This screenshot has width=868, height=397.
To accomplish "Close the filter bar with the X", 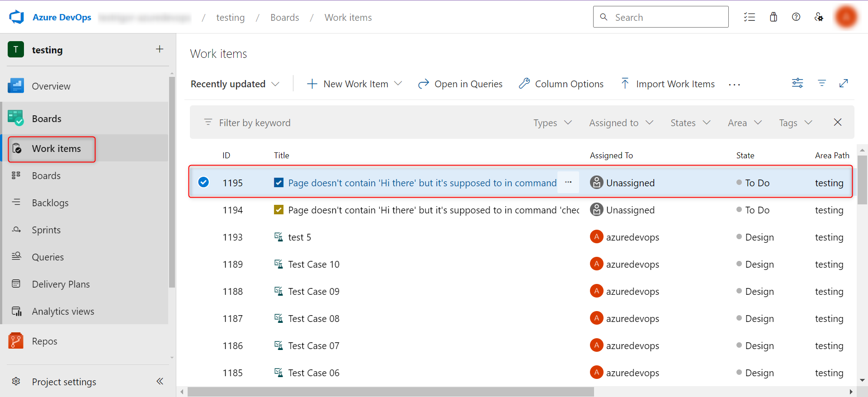I will coord(838,122).
